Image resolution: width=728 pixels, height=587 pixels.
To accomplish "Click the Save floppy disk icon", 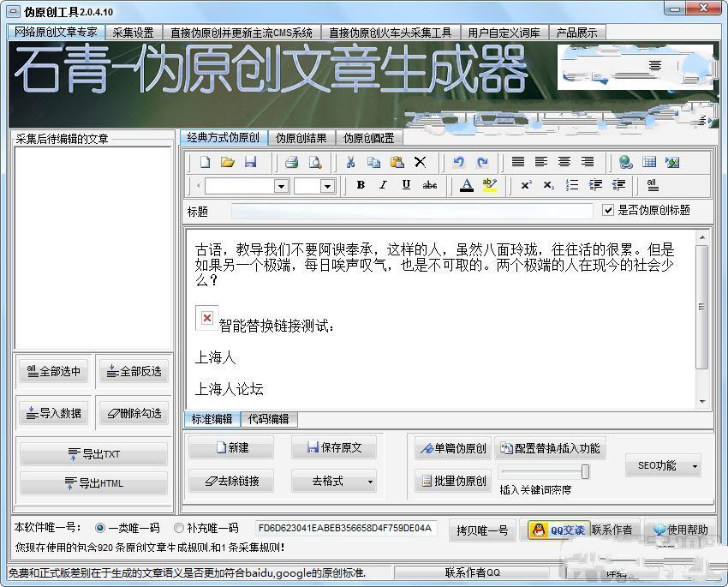I will [x=251, y=162].
